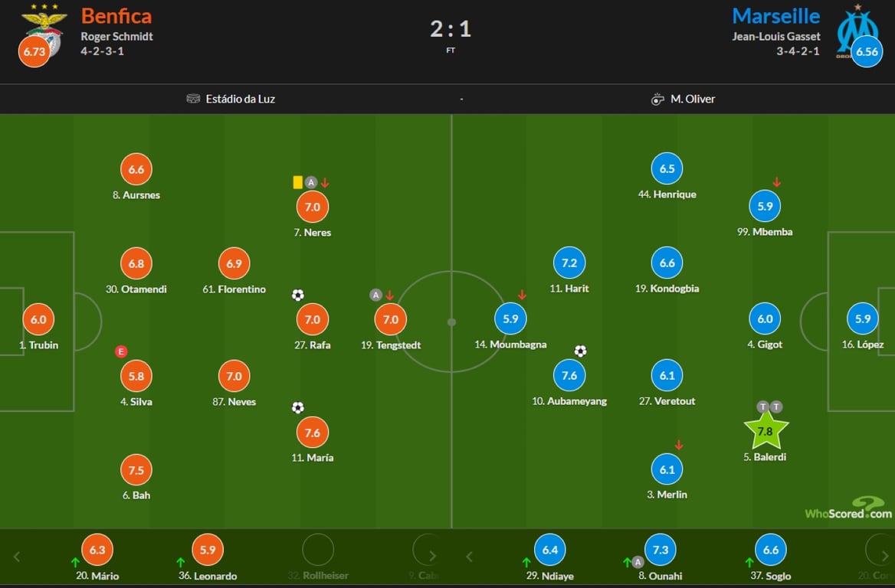Click the Benfica club crest

[x=44, y=29]
